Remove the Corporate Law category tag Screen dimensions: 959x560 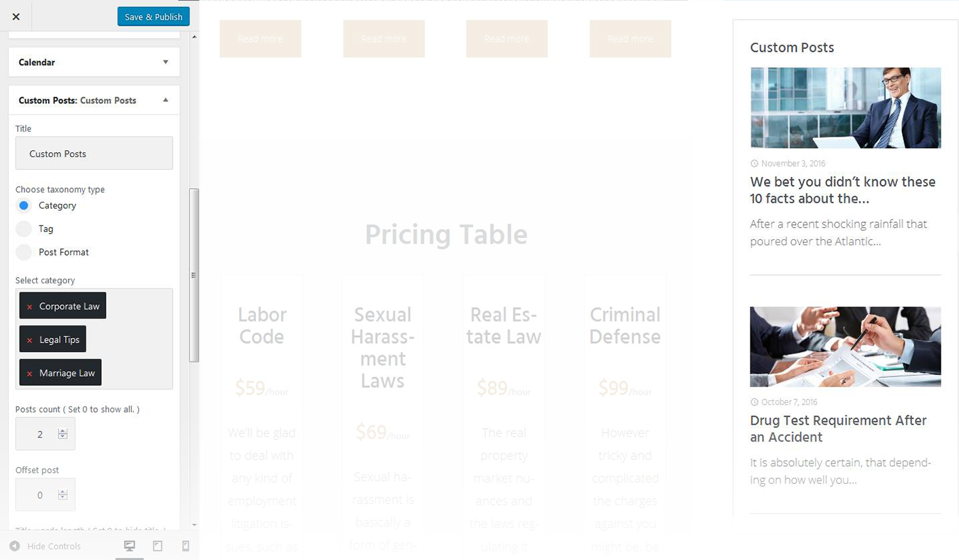29,307
